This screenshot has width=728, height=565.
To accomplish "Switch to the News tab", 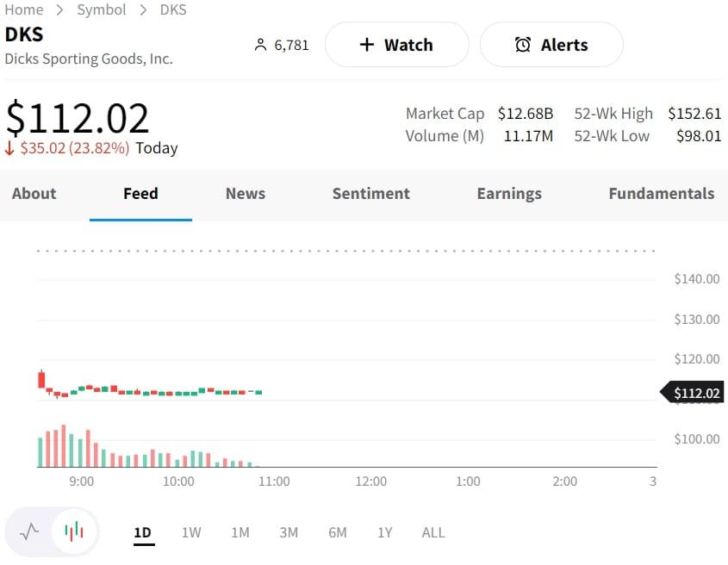I will pyautogui.click(x=246, y=194).
